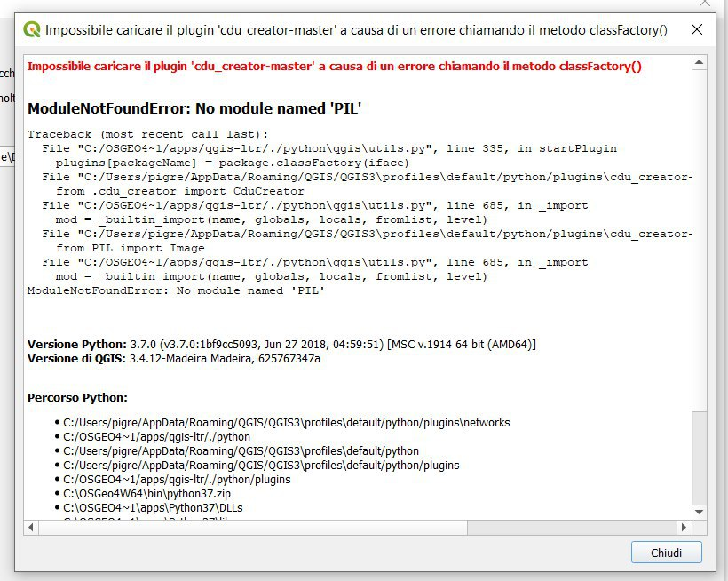
Task: Click the vertical scrollbar track below the thumb
Action: pyautogui.click(x=700, y=458)
